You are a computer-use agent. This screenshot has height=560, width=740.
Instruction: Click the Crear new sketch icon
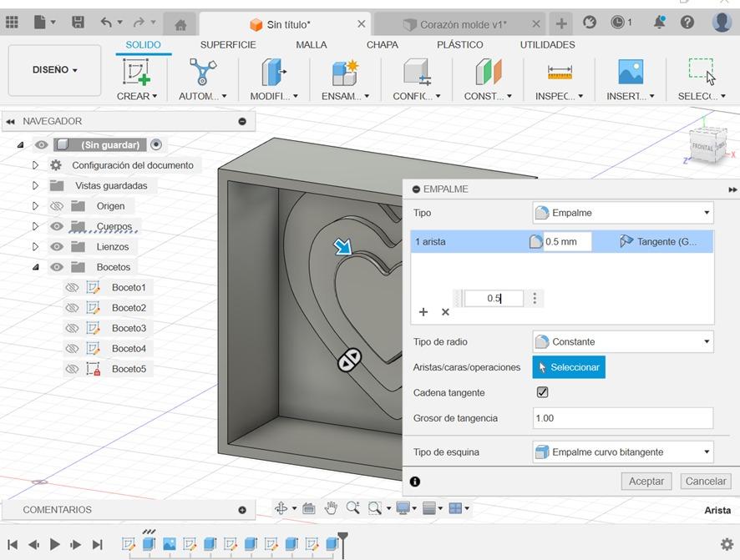(137, 73)
